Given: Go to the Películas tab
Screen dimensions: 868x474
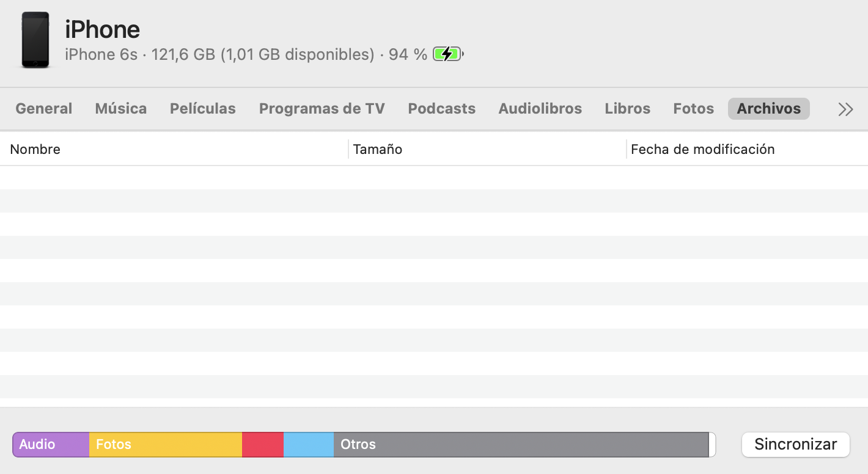Looking at the screenshot, I should pos(203,109).
